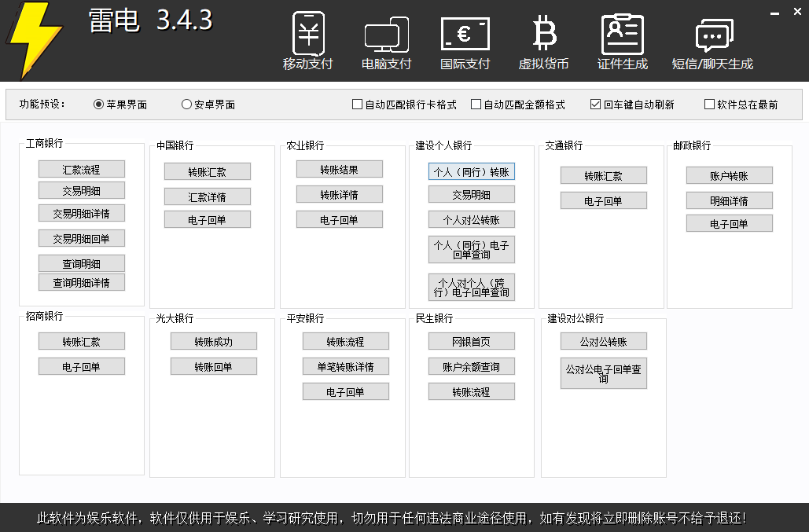Click the 建设对公银行 group title
809x532 pixels.
click(575, 318)
